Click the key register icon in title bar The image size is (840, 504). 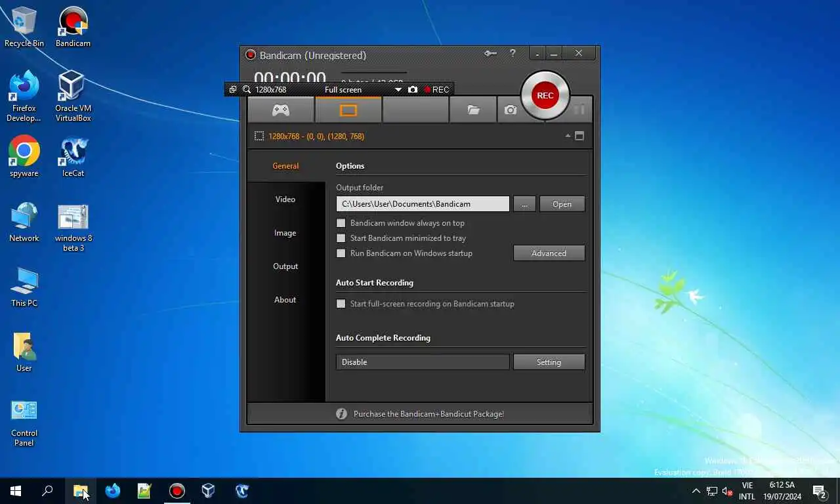coord(490,54)
